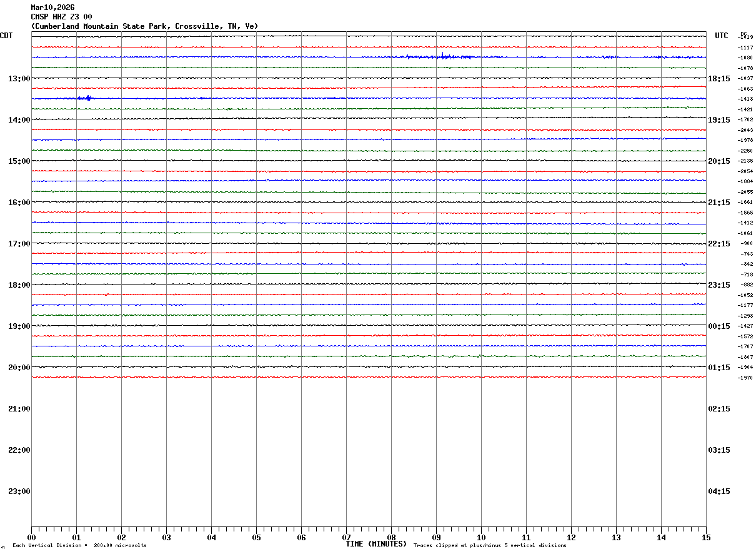Click the CDT time zone label
Image resolution: width=756 pixels, height=554 pixels.
pos(6,36)
